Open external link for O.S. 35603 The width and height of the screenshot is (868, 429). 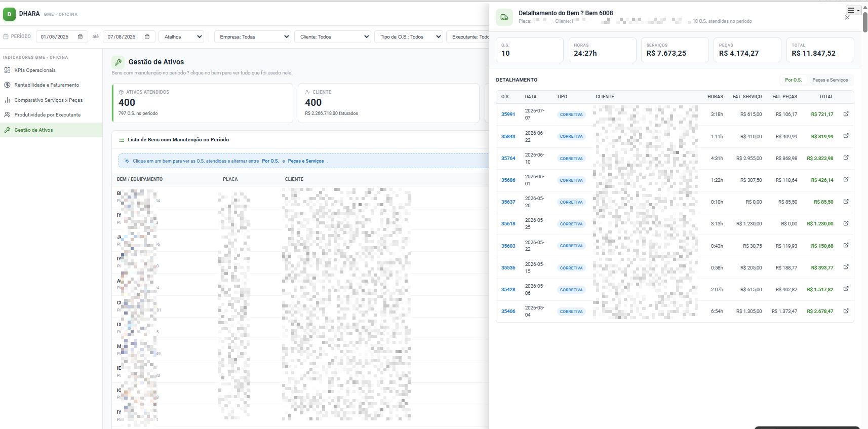pos(846,245)
